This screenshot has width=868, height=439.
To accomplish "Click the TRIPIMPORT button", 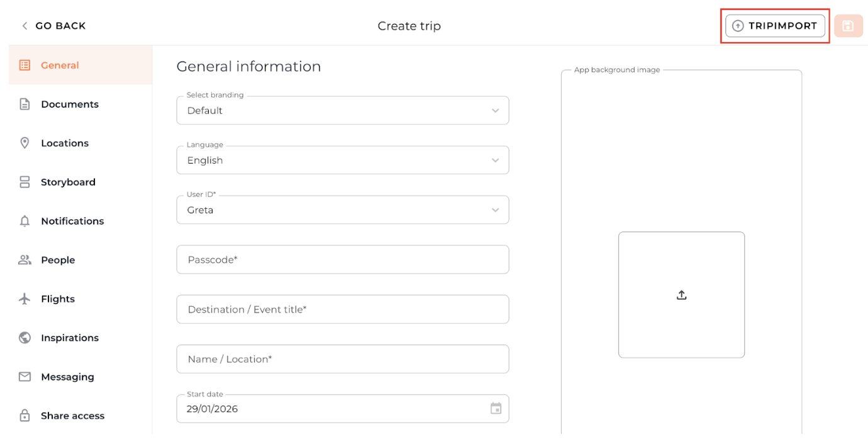I will pyautogui.click(x=775, y=26).
